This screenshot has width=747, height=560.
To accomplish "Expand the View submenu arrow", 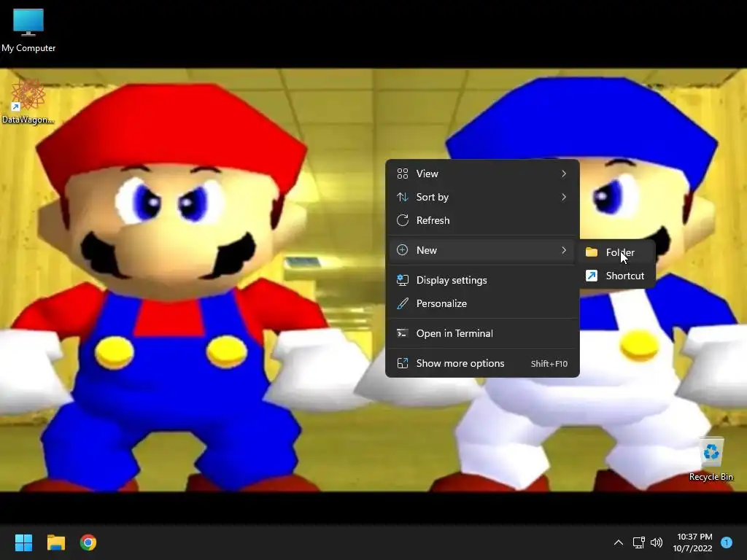I will pos(564,174).
